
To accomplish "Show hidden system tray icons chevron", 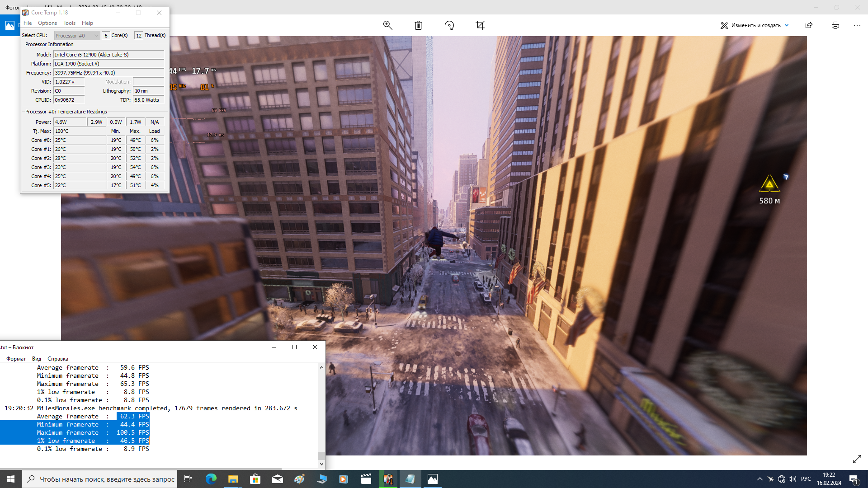I will pyautogui.click(x=759, y=479).
